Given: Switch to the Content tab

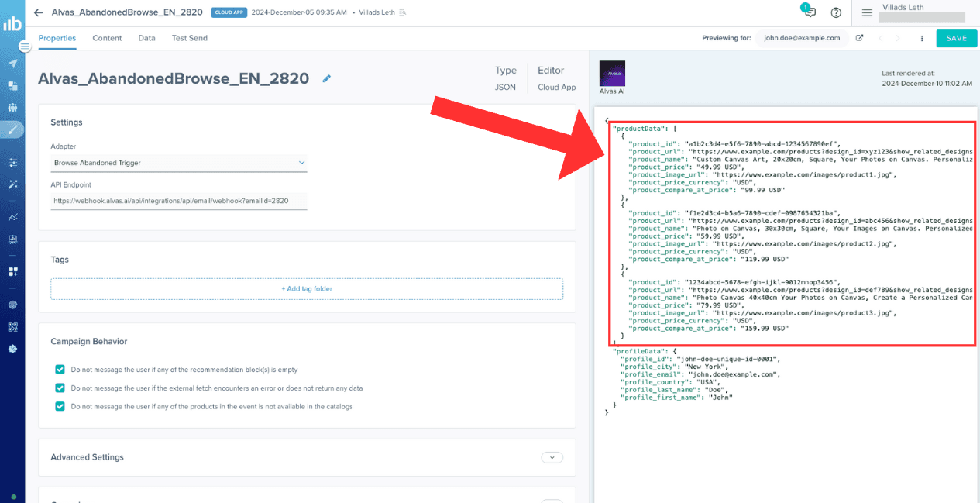Looking at the screenshot, I should tap(107, 38).
